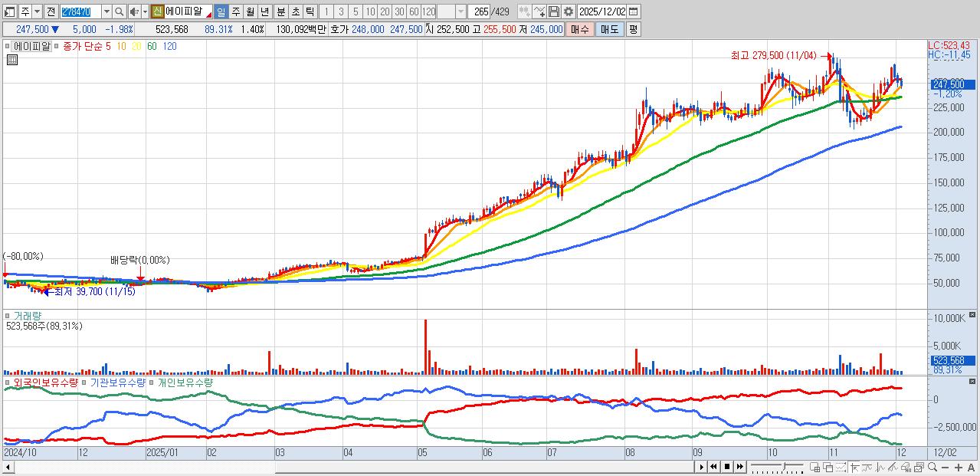Open stock code history dropdown arrow
Screen dimensions: 980x476
click(107, 11)
